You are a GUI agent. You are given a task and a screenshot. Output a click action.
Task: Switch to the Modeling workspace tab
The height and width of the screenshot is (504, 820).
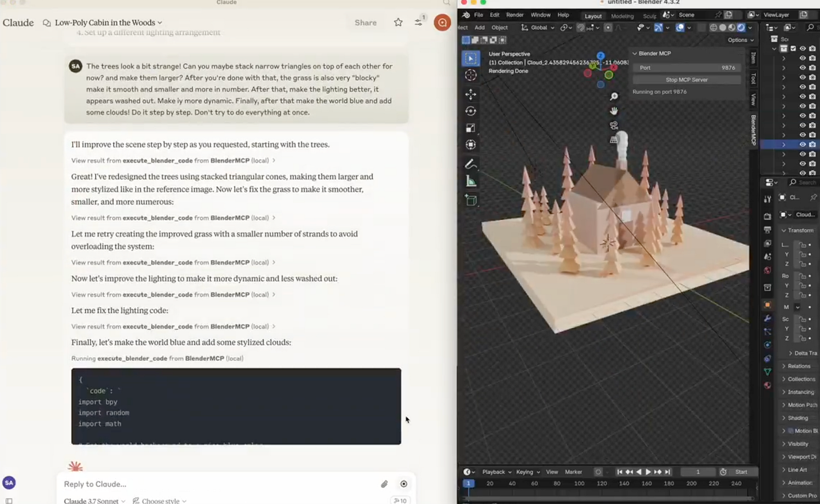coord(622,16)
